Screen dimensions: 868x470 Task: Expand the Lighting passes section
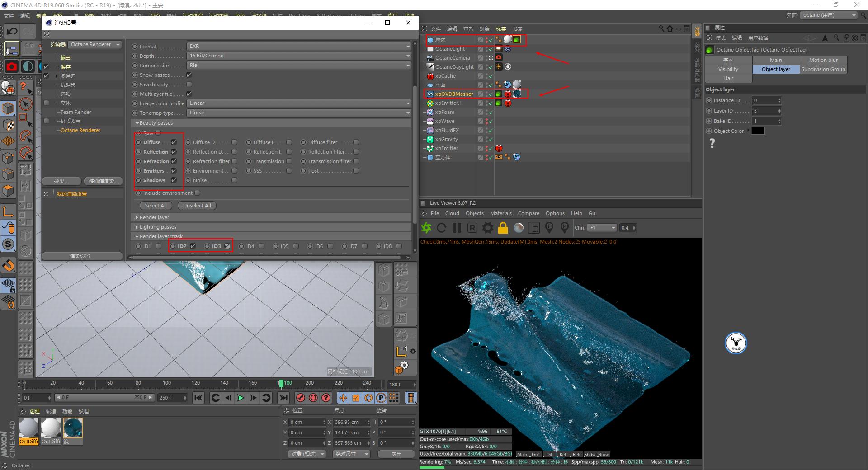158,227
